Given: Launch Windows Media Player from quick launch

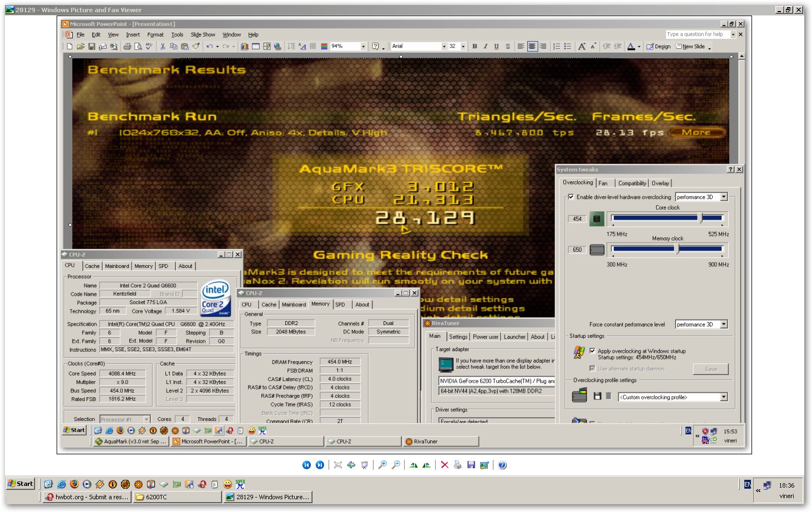Looking at the screenshot, I should (87, 484).
